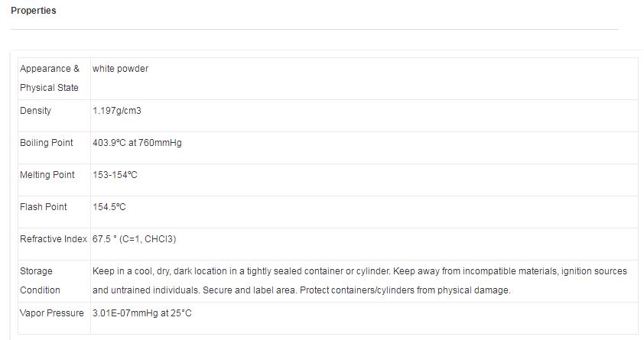The height and width of the screenshot is (340, 644).
Task: Click the 67.5 ° (C=1, CHCl3) value
Action: 135,239
